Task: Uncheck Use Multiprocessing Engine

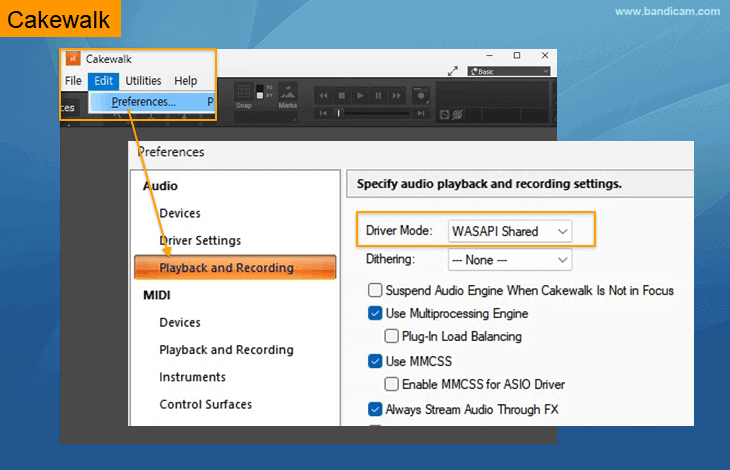Action: coord(375,313)
